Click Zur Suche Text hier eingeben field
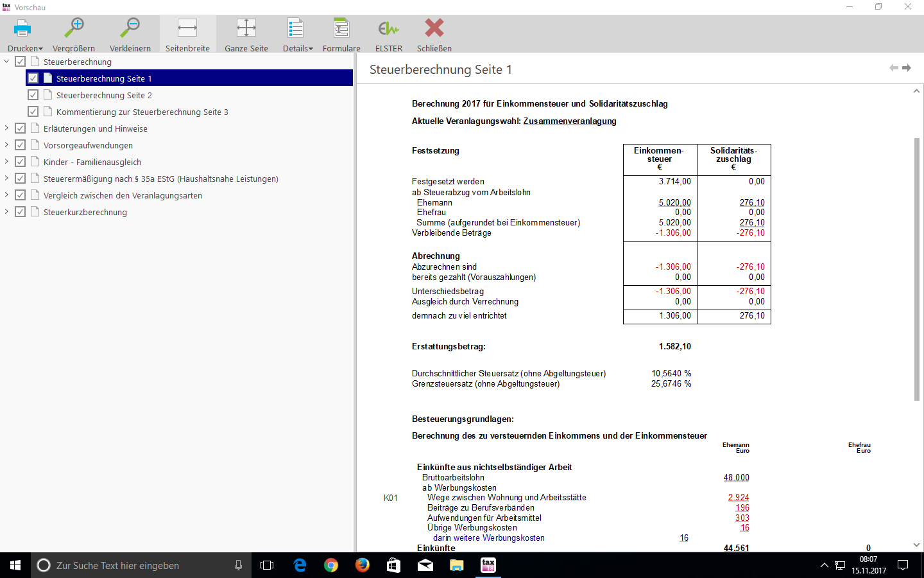The height and width of the screenshot is (578, 924). (141, 565)
